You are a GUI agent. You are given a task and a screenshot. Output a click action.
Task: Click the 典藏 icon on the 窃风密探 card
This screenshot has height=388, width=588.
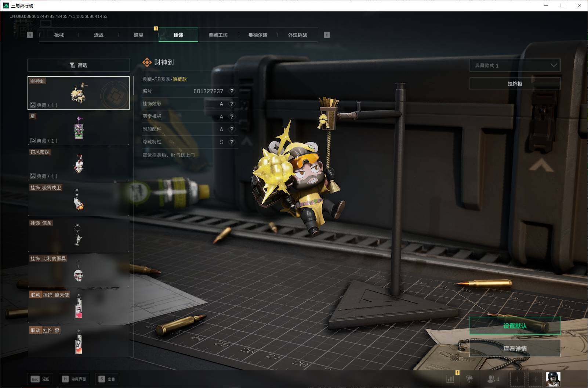pos(33,176)
